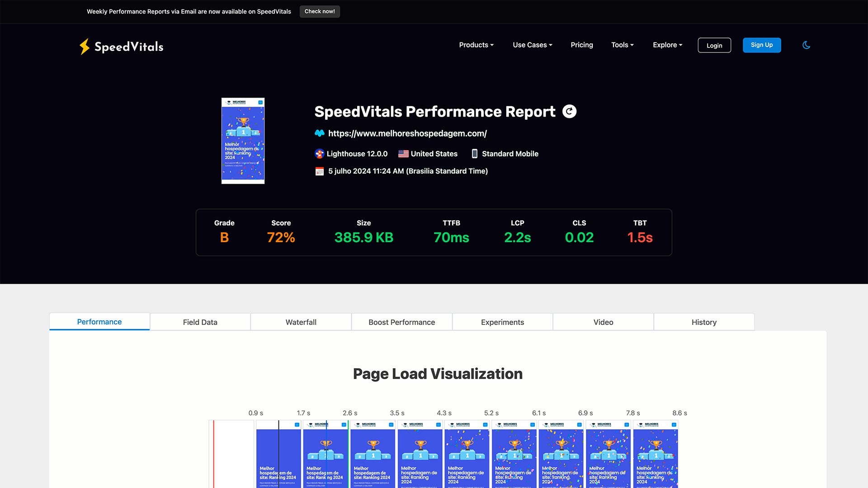
Task: Click the report date 5 julho 2024 text
Action: (408, 171)
